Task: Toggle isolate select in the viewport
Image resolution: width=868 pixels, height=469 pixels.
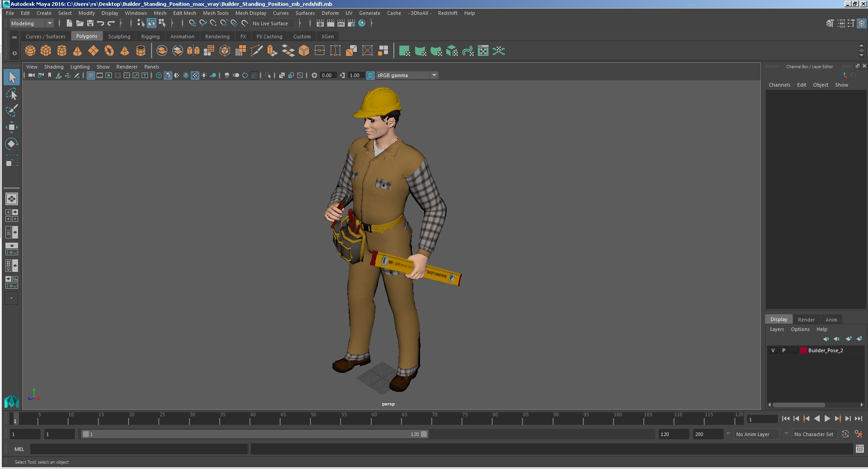Action: pos(268,75)
